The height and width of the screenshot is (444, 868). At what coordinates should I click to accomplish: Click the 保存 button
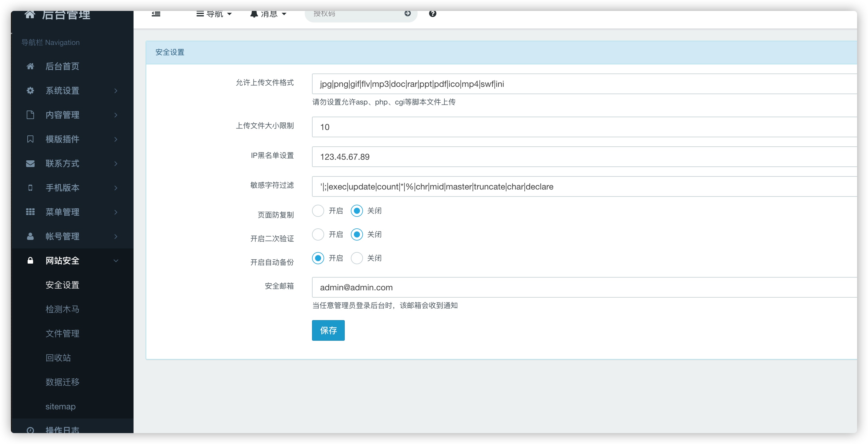point(328,330)
